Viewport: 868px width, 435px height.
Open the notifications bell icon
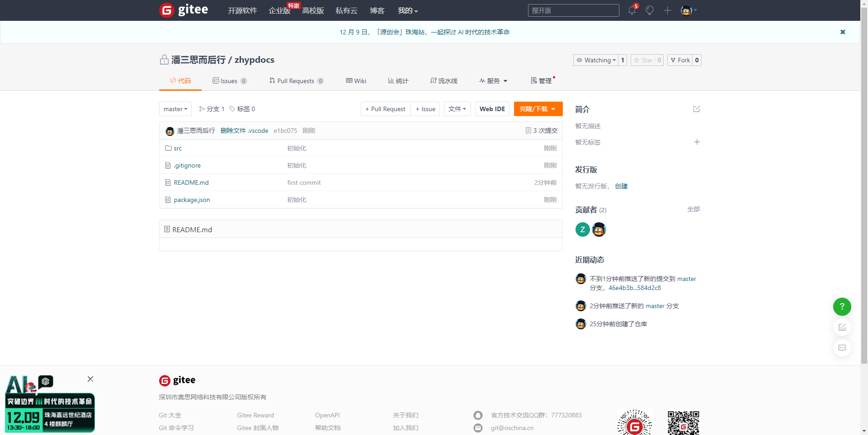coord(632,10)
